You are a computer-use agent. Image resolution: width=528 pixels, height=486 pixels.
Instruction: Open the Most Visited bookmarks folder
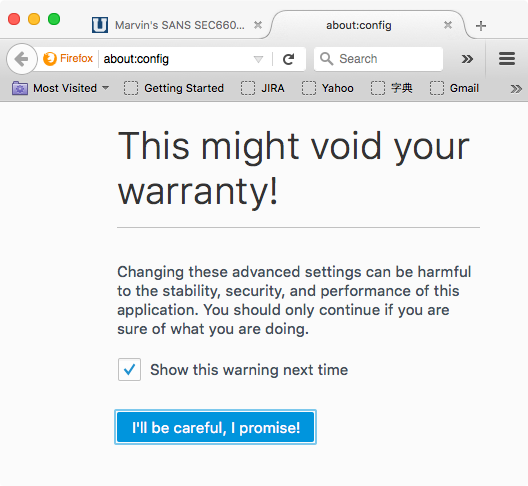tap(61, 88)
